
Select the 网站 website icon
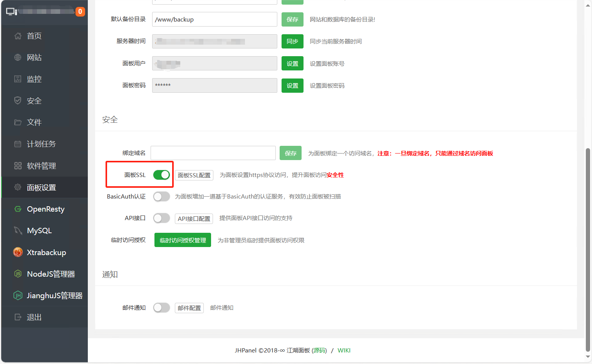[x=18, y=57]
